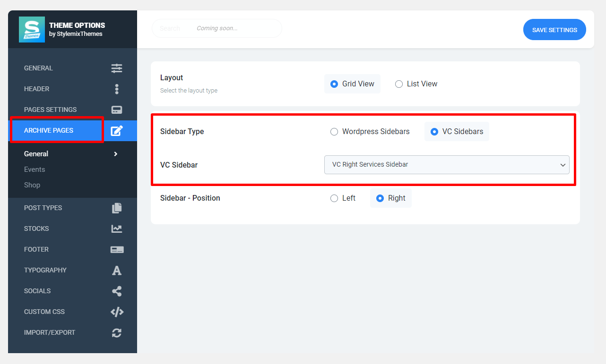Viewport: 606px width, 364px height.
Task: Expand the General submenu chevron arrow
Action: 116,154
